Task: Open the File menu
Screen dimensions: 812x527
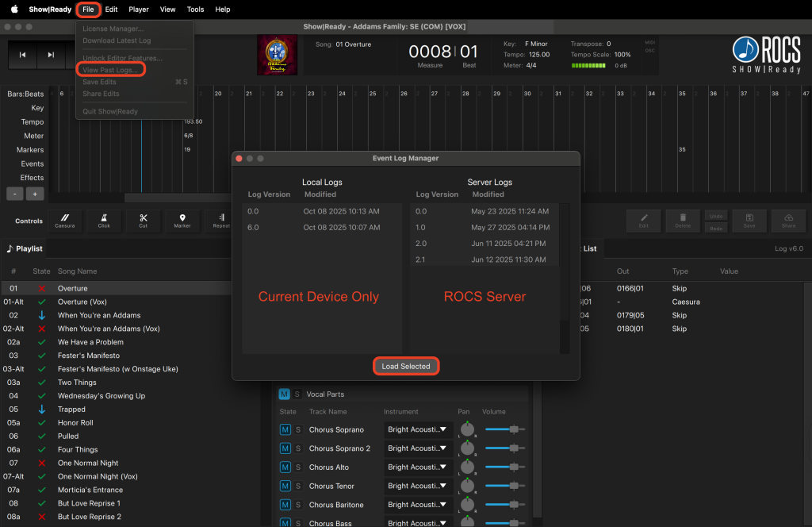Action: click(88, 10)
